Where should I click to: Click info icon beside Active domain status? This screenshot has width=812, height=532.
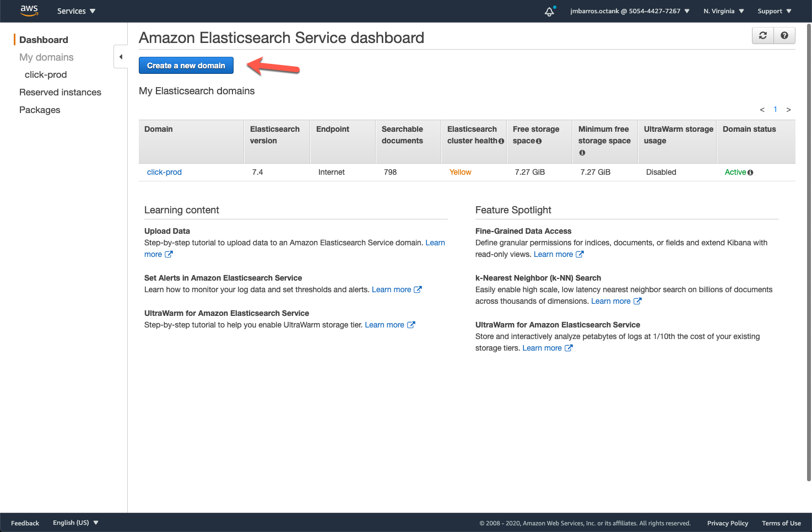750,173
